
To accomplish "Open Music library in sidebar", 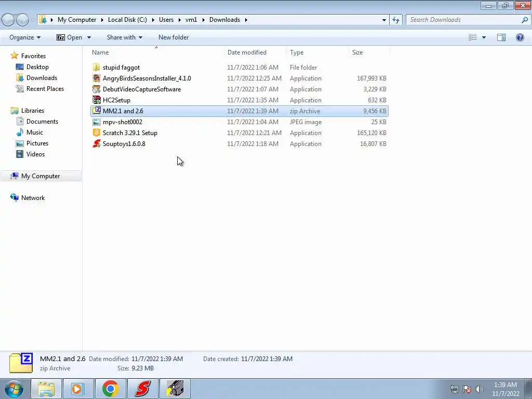I will 35,132.
